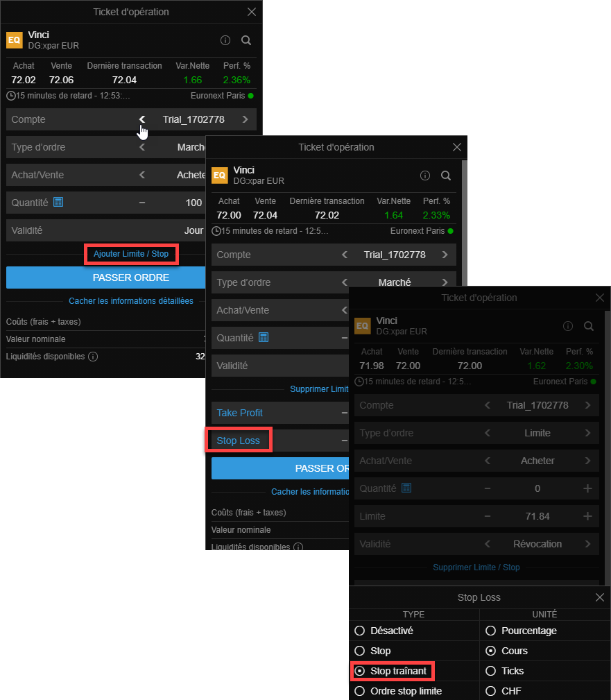The height and width of the screenshot is (700, 611).
Task: Click the Ajouter Limite / Stop link
Action: point(131,254)
